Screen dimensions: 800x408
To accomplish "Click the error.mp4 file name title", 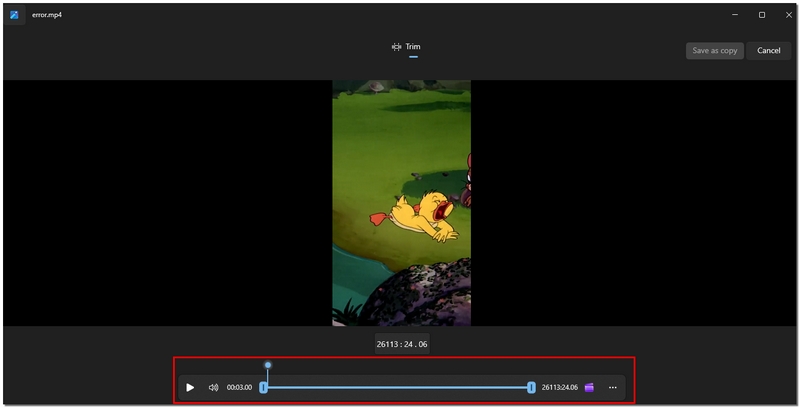I will click(47, 15).
